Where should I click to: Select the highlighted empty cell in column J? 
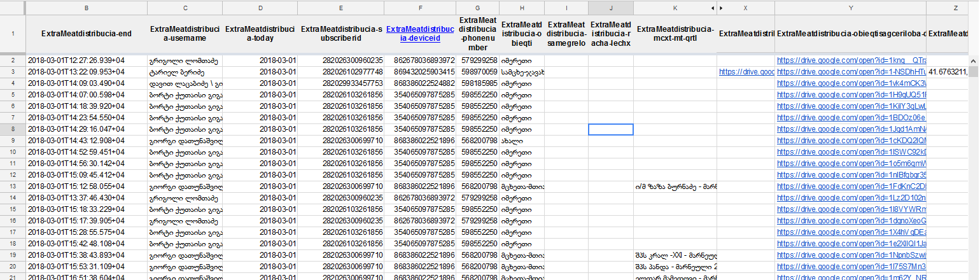611,129
